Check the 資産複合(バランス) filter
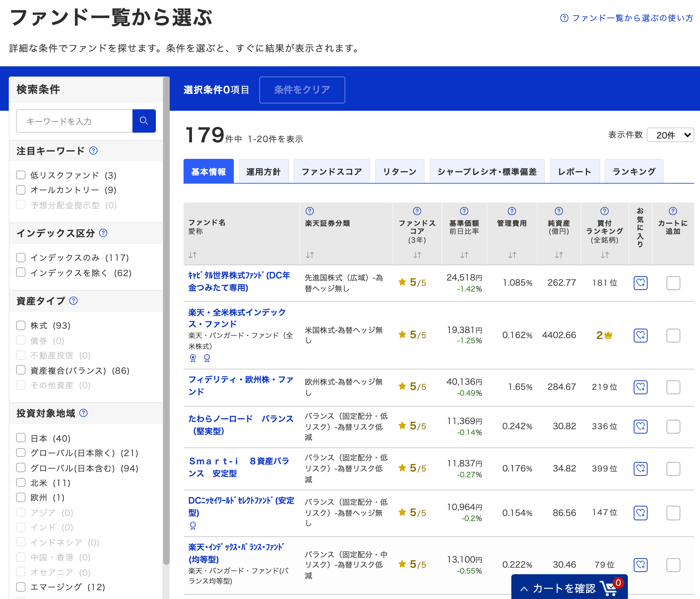Image resolution: width=700 pixels, height=599 pixels. click(x=21, y=370)
